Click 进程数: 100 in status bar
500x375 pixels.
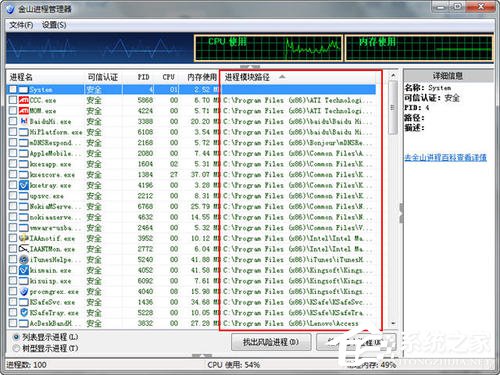click(26, 365)
